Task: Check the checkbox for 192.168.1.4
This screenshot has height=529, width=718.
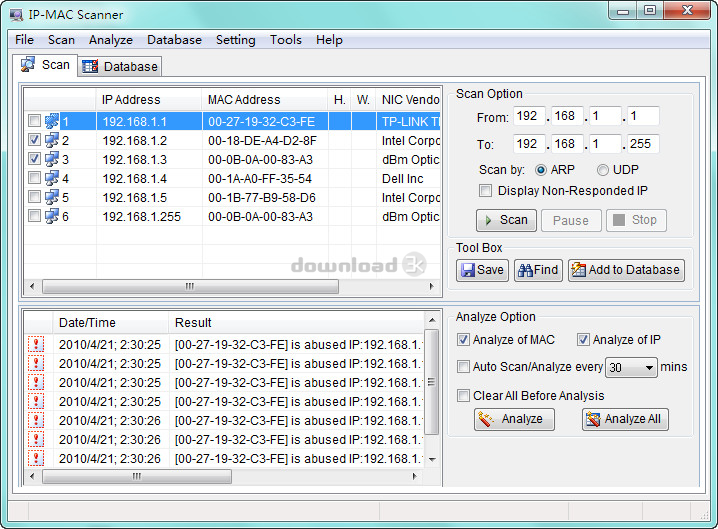Action: click(x=34, y=177)
